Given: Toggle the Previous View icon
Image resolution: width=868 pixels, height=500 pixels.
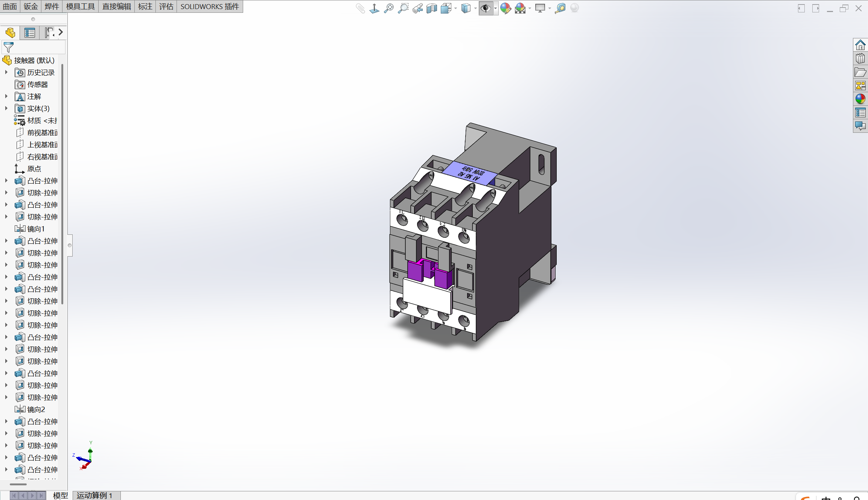Looking at the screenshot, I should (x=417, y=8).
